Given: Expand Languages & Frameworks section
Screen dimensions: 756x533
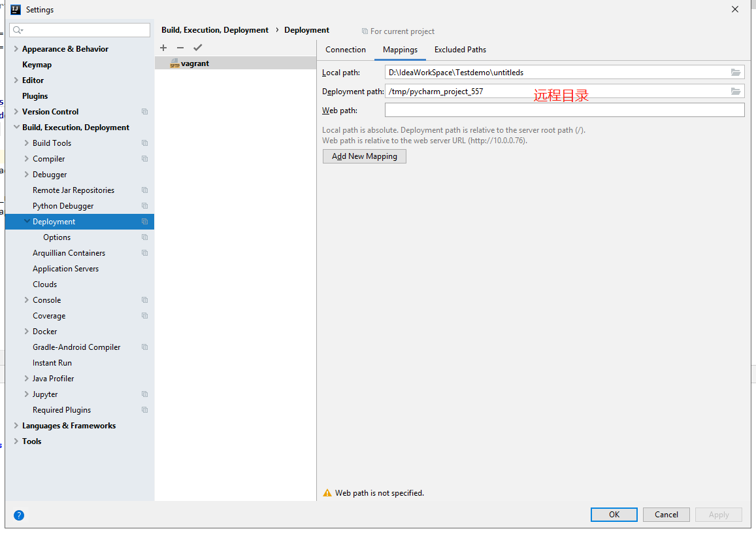Looking at the screenshot, I should 16,426.
